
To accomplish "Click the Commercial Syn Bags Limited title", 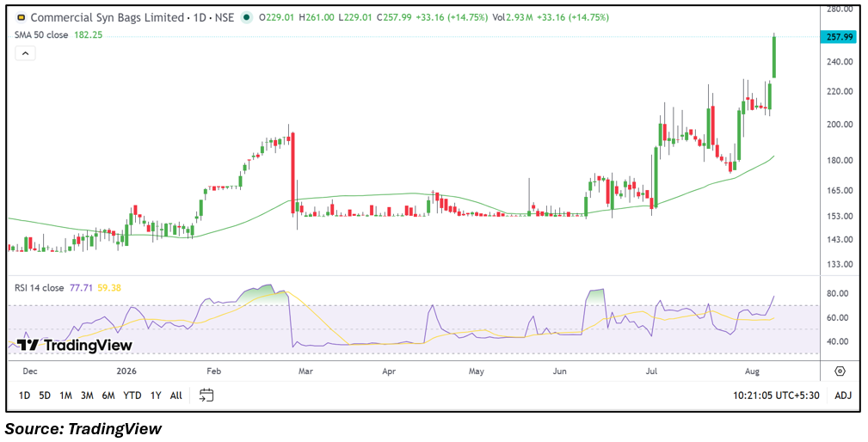I will [x=107, y=18].
